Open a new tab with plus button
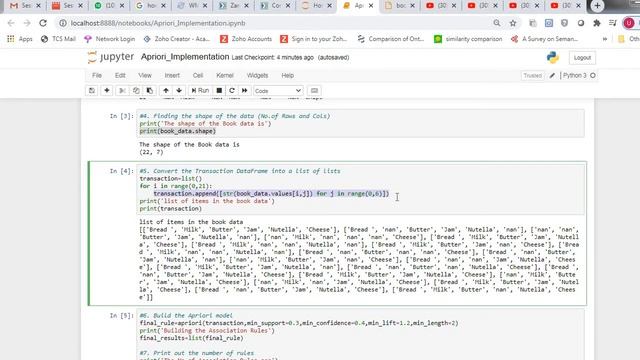Viewport: 640px width, 360px height. pyautogui.click(x=597, y=6)
